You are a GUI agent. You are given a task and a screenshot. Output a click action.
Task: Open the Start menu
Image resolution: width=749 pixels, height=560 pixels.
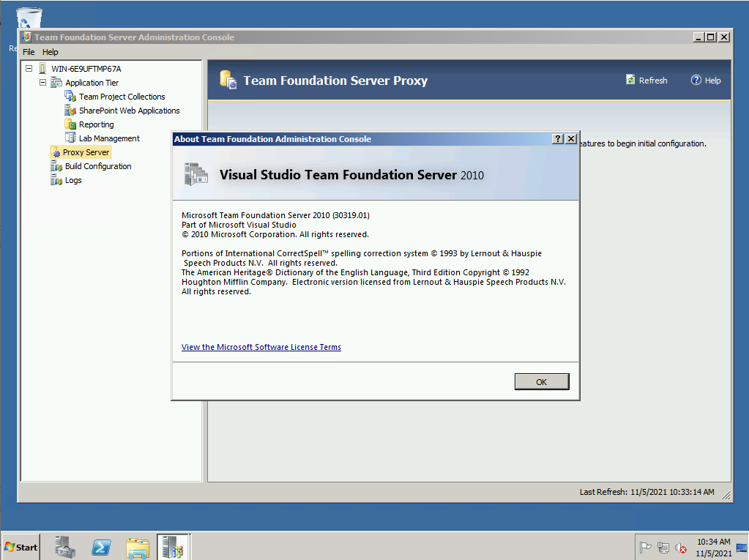[x=21, y=547]
